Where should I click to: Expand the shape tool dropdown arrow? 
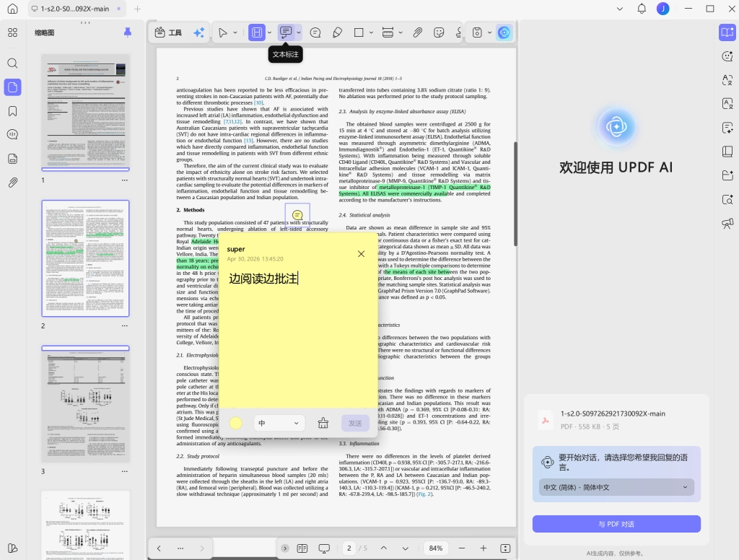point(372,32)
